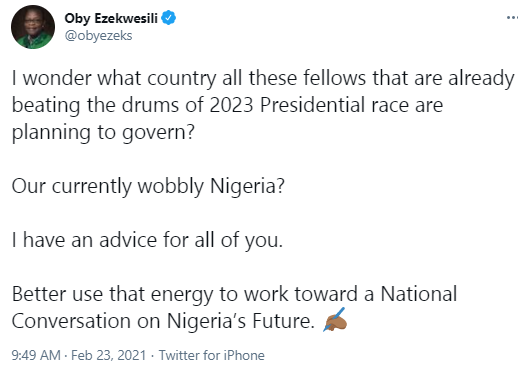518x374 pixels.
Task: Open the Twitter for iPhone source link
Action: pyautogui.click(x=212, y=355)
